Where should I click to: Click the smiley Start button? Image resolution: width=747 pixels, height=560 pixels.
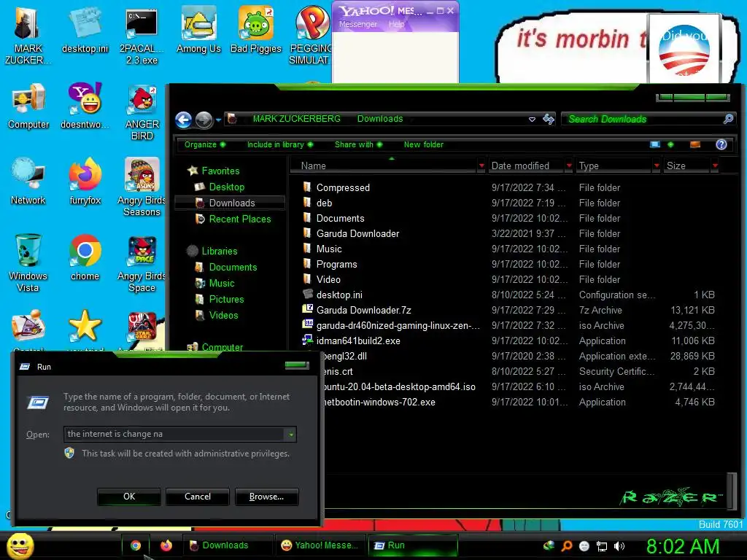pyautogui.click(x=20, y=545)
